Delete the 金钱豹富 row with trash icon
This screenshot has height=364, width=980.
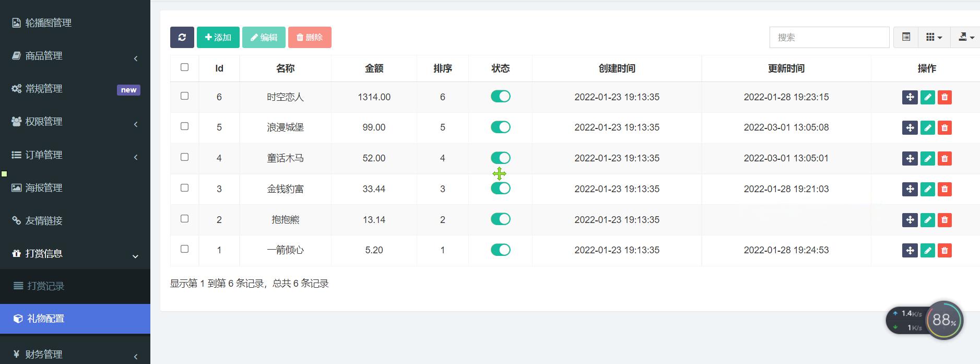(x=944, y=189)
